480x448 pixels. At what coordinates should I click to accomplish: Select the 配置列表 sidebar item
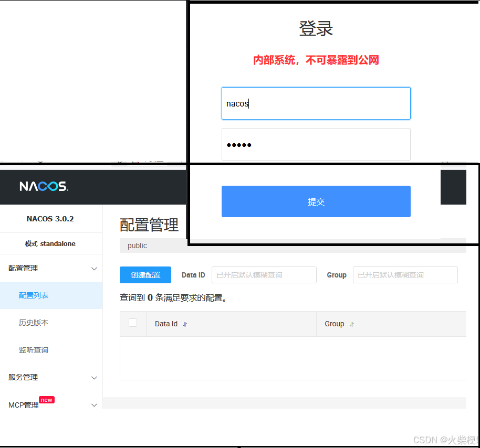(x=34, y=295)
